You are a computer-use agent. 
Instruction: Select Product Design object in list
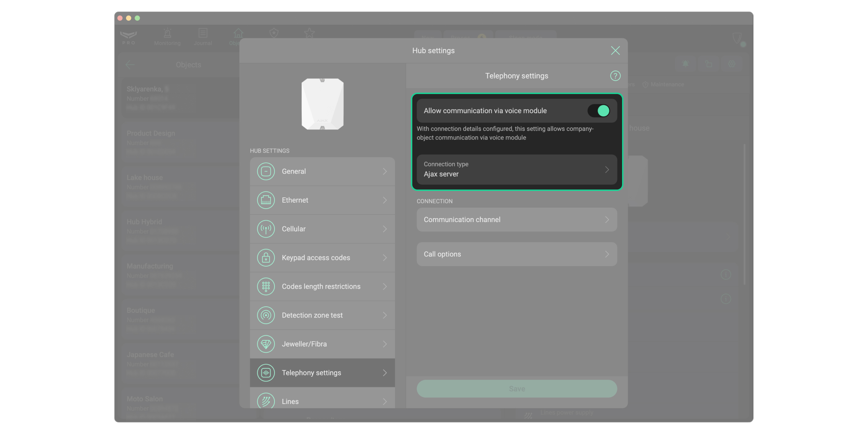(180, 142)
